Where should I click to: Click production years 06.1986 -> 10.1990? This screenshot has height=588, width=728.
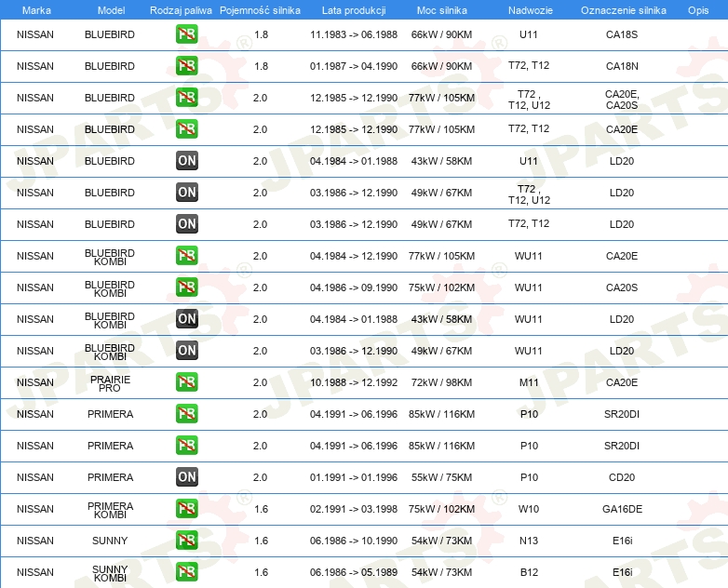tap(354, 541)
